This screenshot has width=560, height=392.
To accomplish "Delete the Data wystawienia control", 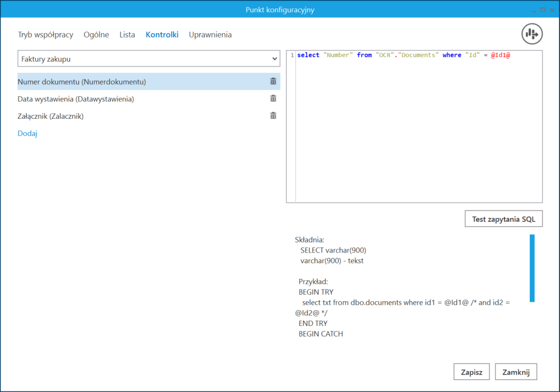I will pos(273,99).
